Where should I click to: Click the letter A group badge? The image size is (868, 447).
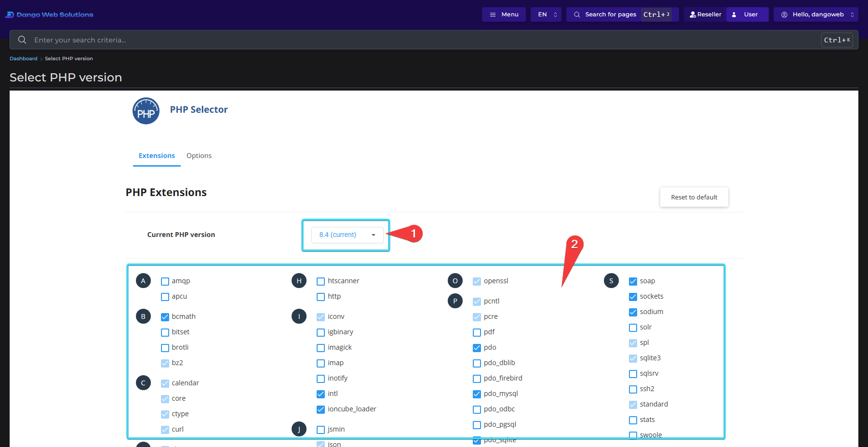[x=143, y=281]
